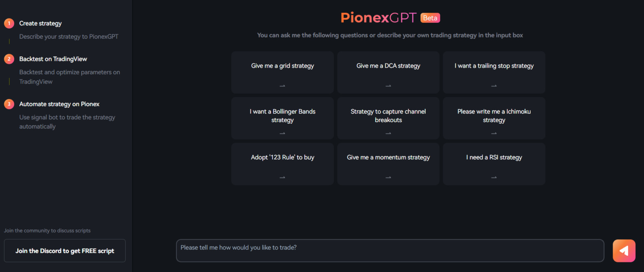Focus the "how would you like to trade" input
This screenshot has width=644, height=272.
point(390,251)
